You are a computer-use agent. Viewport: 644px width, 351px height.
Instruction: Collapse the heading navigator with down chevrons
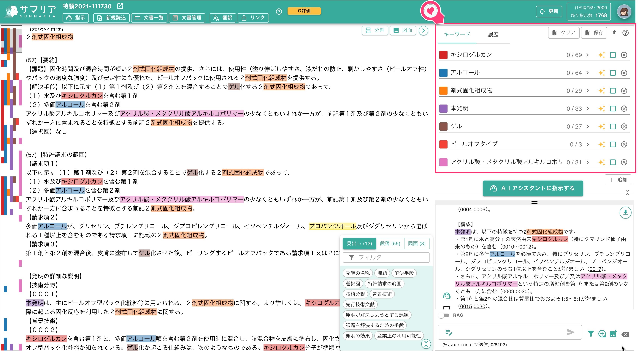[426, 344]
